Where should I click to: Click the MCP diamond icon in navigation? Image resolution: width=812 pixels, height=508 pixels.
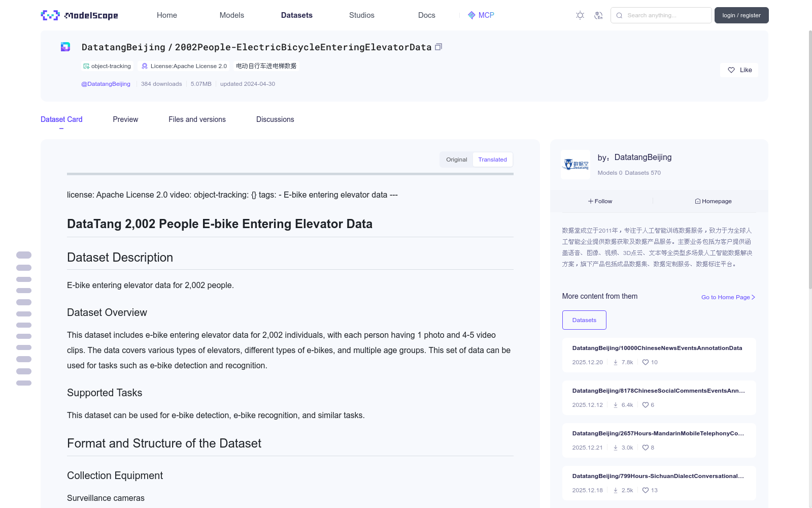pyautogui.click(x=471, y=15)
